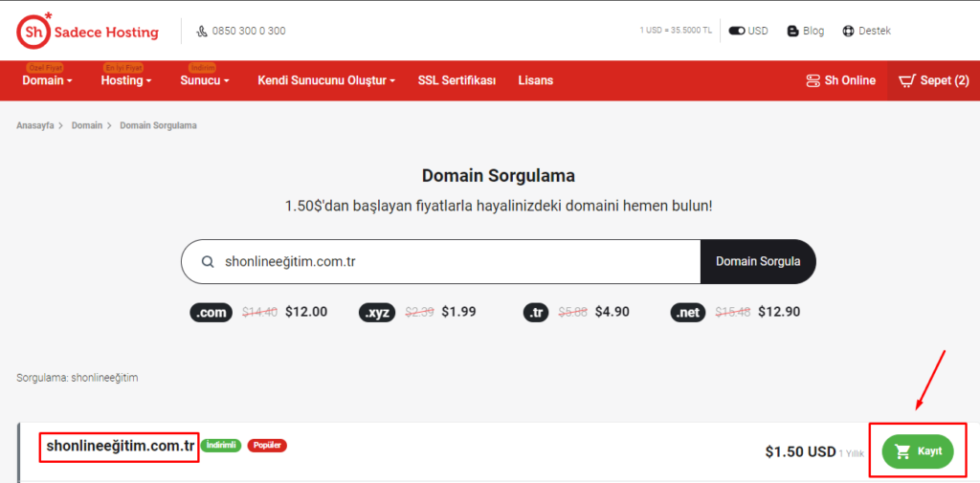Click Domain Sorgulama breadcrumb
This screenshot has height=483, width=980.
click(x=158, y=125)
